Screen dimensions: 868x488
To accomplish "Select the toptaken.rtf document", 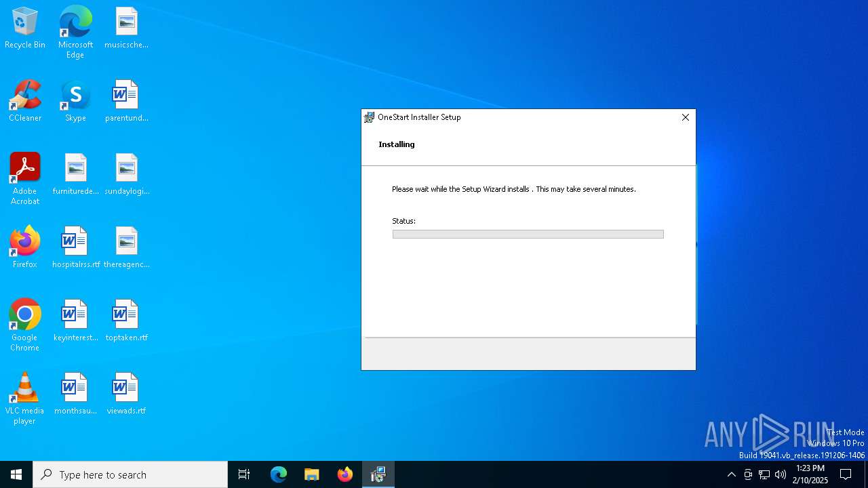I will pos(126,321).
